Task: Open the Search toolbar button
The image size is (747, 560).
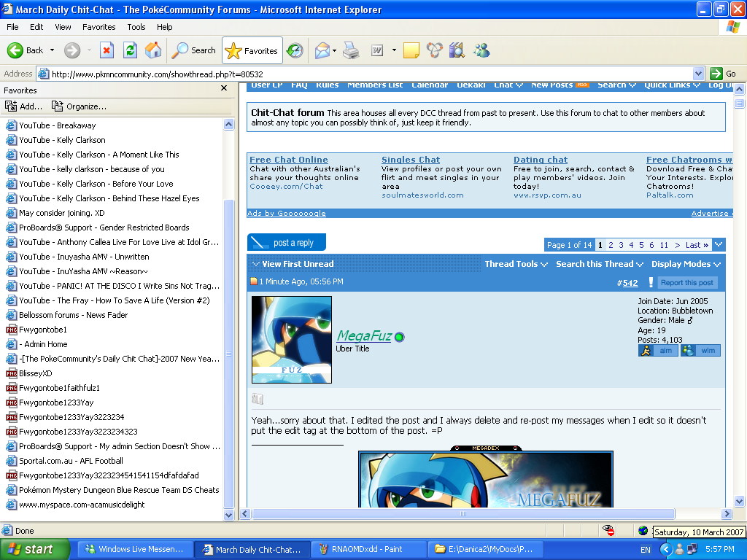Action: click(x=193, y=50)
